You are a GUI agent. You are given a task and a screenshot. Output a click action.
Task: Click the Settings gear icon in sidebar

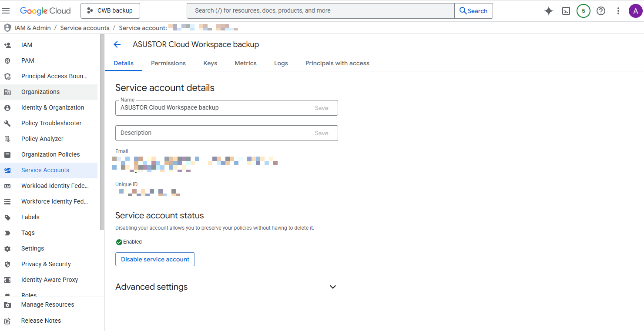click(x=7, y=248)
